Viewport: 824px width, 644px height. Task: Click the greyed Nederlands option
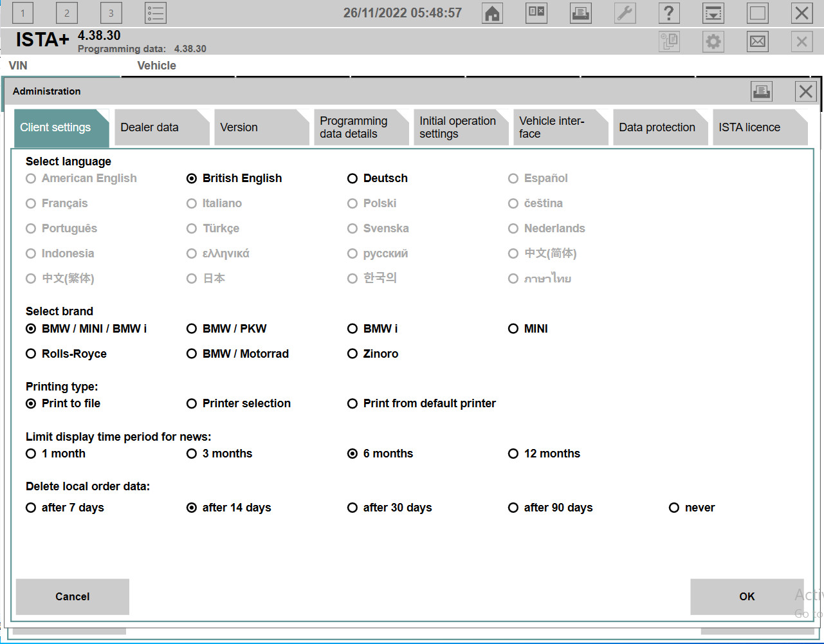pos(547,228)
